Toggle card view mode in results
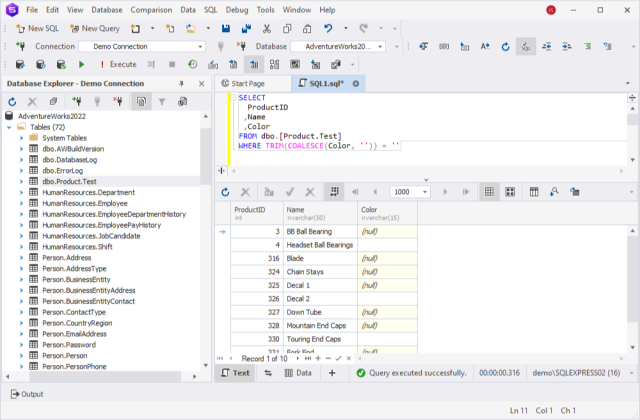The height and width of the screenshot is (420, 640). (509, 192)
